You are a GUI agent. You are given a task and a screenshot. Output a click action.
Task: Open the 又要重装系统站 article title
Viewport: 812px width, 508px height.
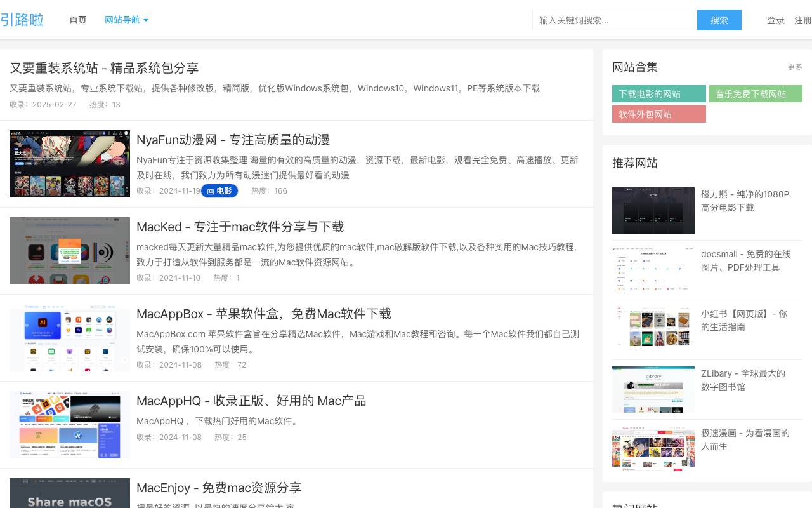[104, 68]
